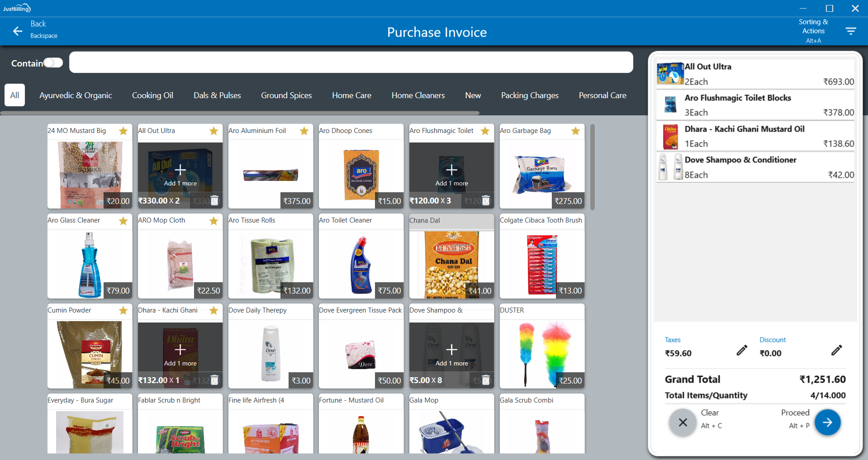Edit Taxes with the pencil icon
Viewport: 868px width, 460px height.
click(x=742, y=350)
